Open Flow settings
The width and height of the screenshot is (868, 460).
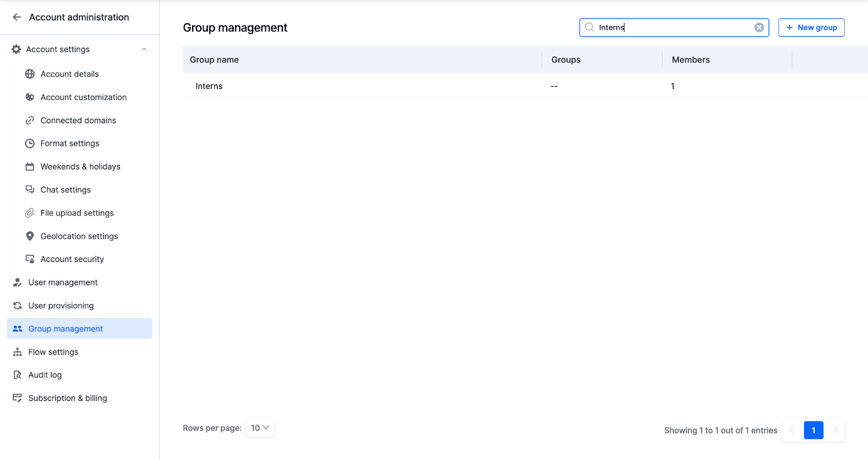point(53,352)
